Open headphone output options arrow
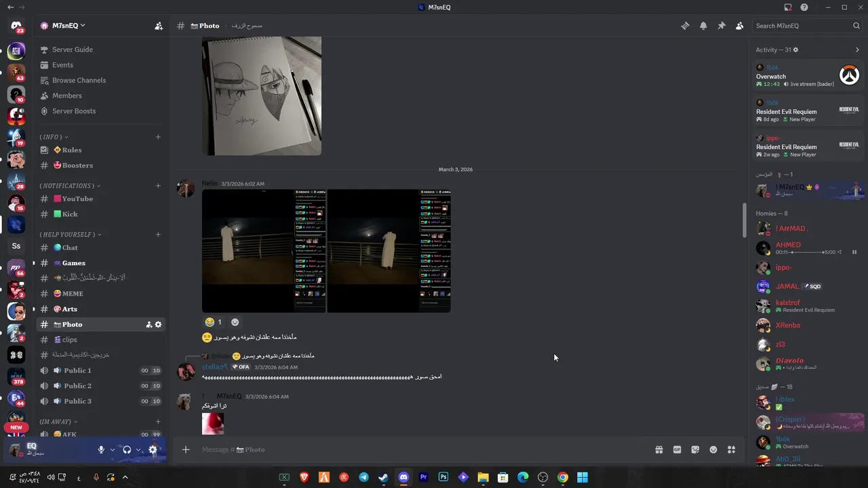Image resolution: width=868 pixels, height=488 pixels. point(138,449)
